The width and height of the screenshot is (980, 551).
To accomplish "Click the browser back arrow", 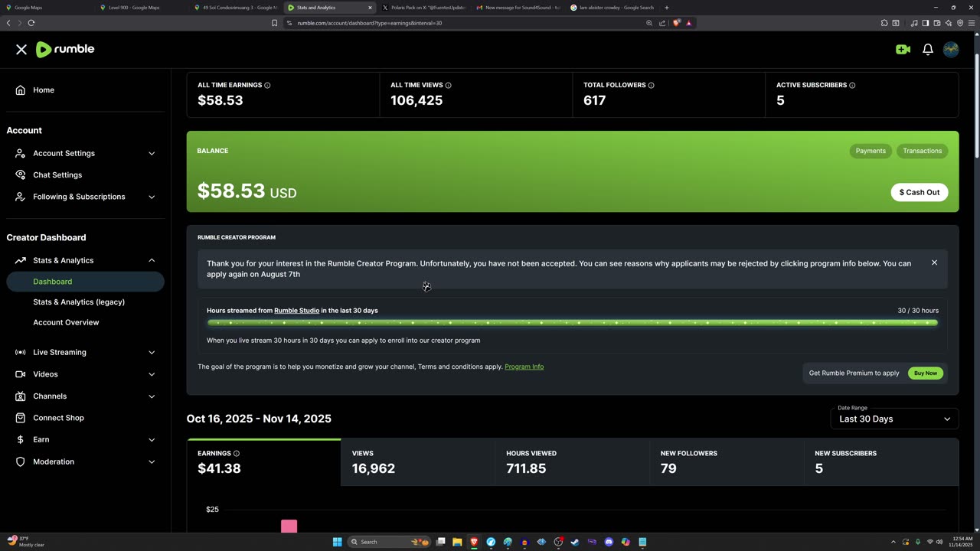I will [x=8, y=23].
